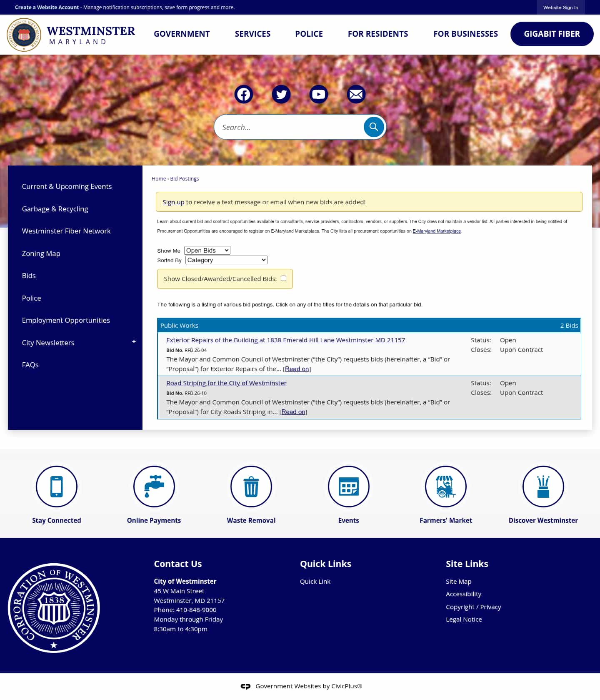Open the Online Payments faucet icon

click(x=154, y=487)
